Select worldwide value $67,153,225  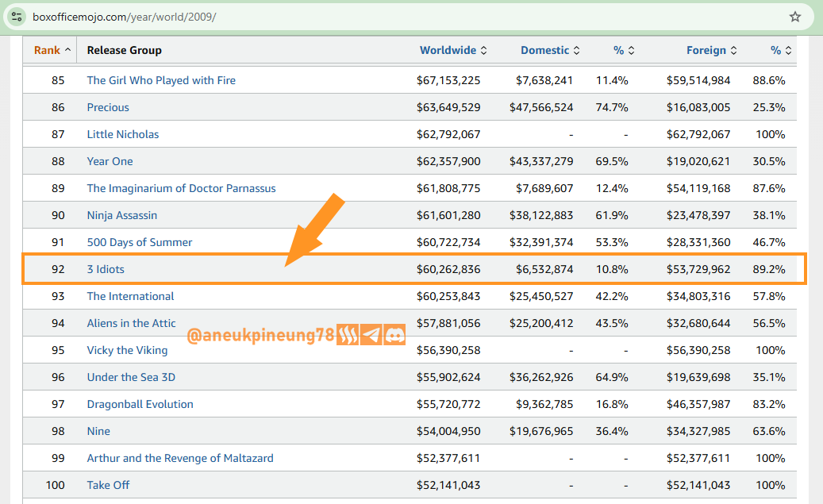click(448, 80)
